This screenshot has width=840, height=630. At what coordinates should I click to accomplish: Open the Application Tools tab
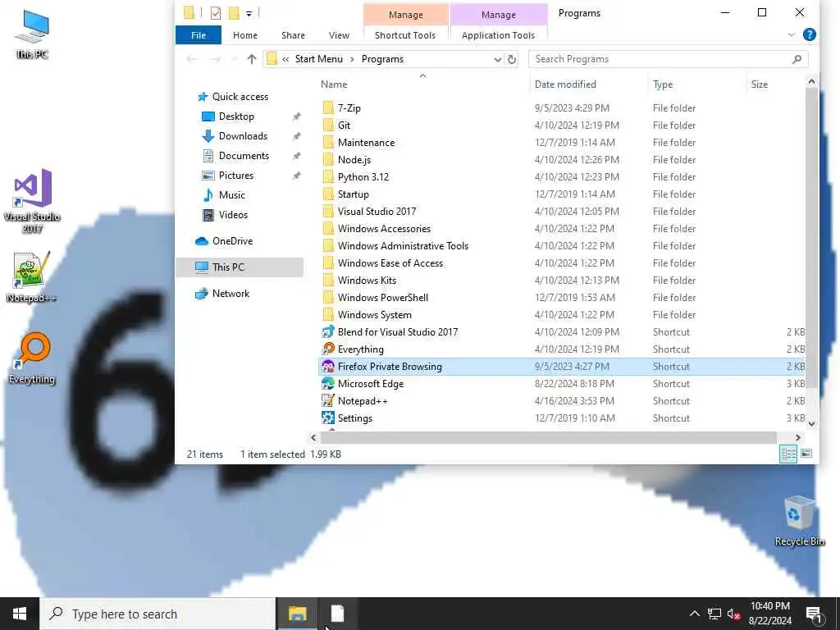pos(498,34)
